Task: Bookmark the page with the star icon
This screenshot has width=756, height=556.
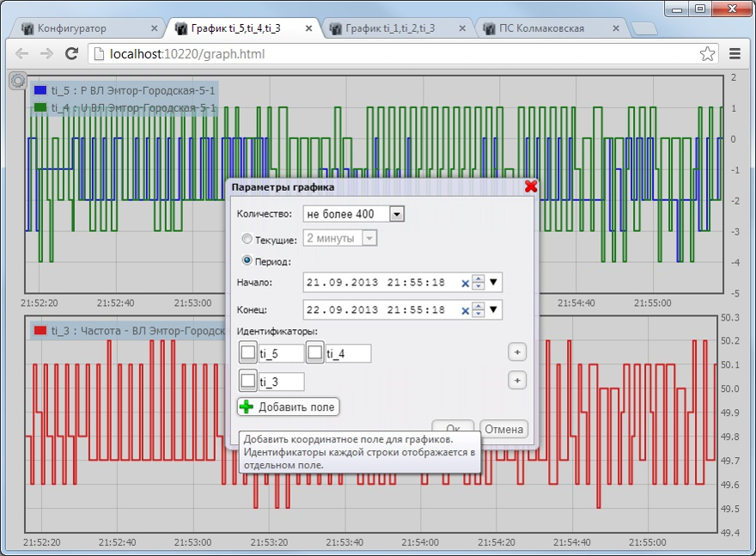Action: [x=707, y=54]
